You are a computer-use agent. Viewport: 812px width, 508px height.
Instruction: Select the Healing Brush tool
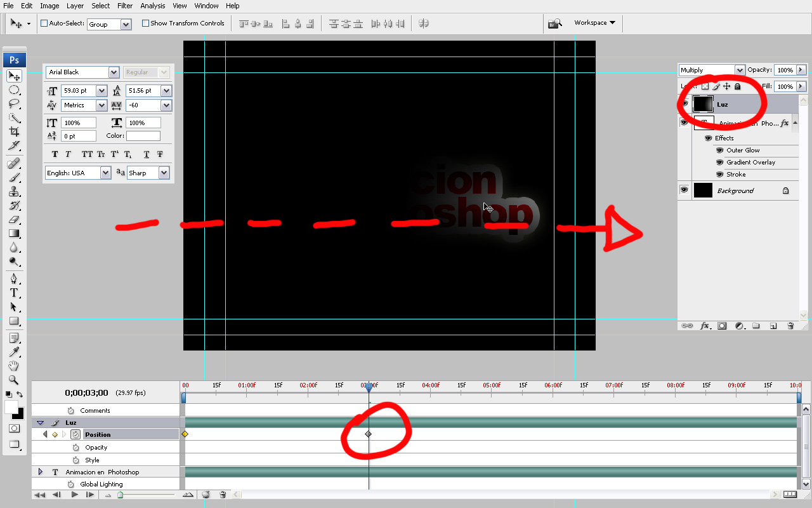tap(14, 164)
